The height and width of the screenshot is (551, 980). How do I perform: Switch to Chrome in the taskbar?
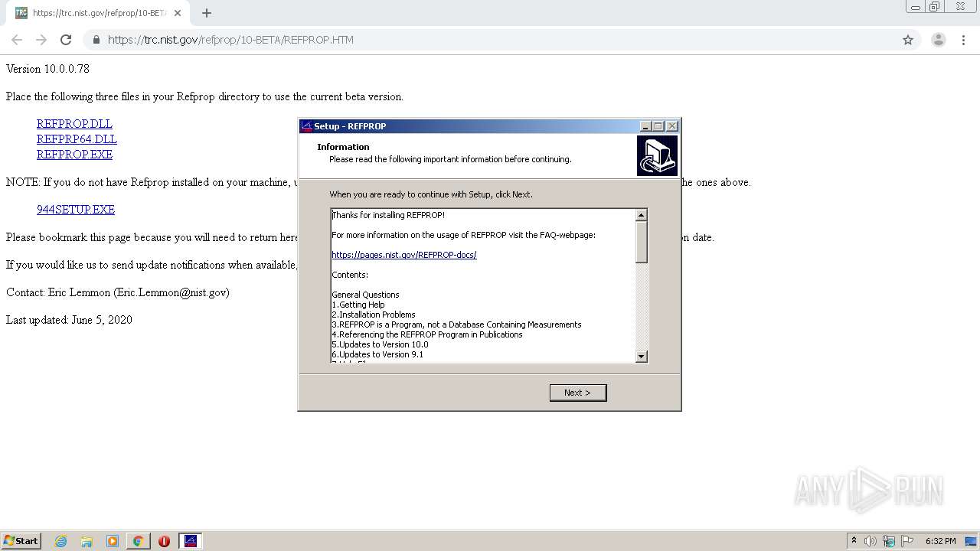[138, 541]
